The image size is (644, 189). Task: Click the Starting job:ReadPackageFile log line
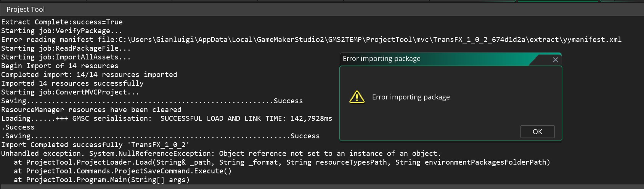[x=66, y=48]
